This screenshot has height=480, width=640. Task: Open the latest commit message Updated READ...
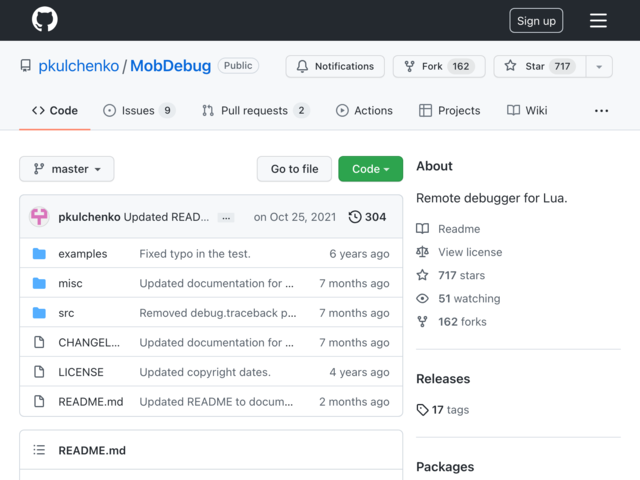[166, 217]
